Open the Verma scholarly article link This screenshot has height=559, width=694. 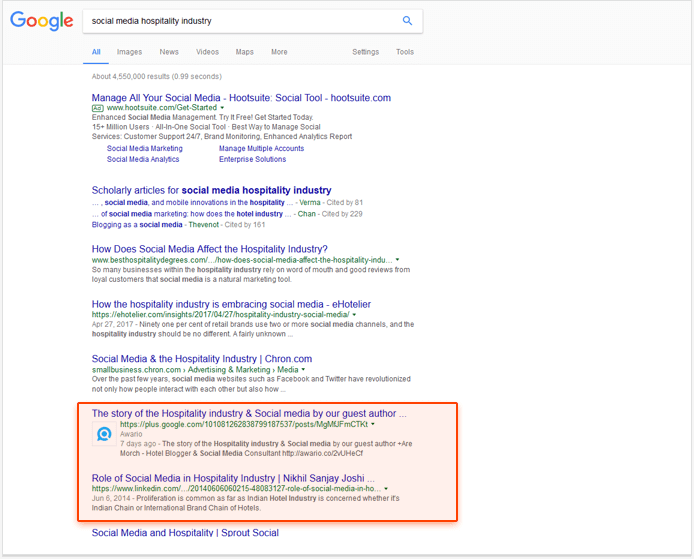coord(193,203)
